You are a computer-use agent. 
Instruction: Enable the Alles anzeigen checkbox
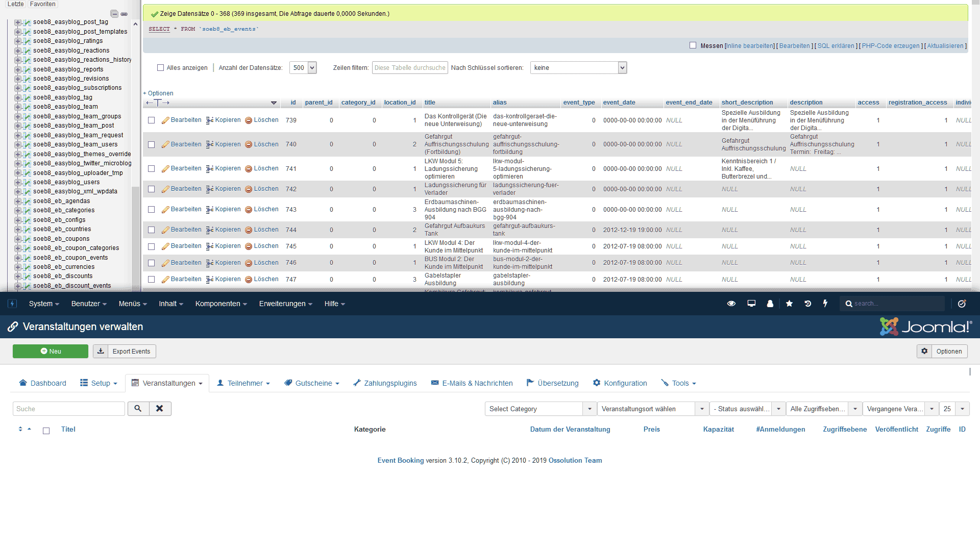click(160, 68)
